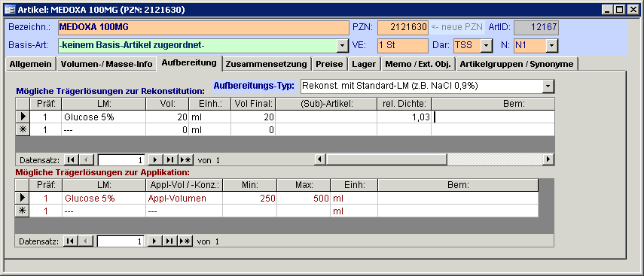Maximize the Artikel window
The image size is (644, 276).
(619, 10)
